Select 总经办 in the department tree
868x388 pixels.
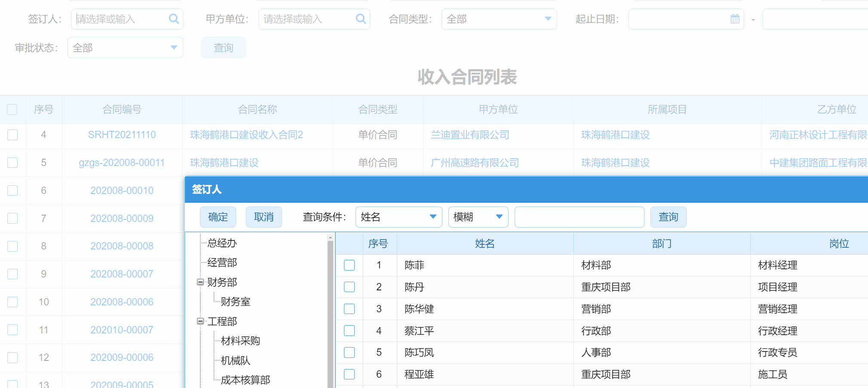click(x=222, y=243)
